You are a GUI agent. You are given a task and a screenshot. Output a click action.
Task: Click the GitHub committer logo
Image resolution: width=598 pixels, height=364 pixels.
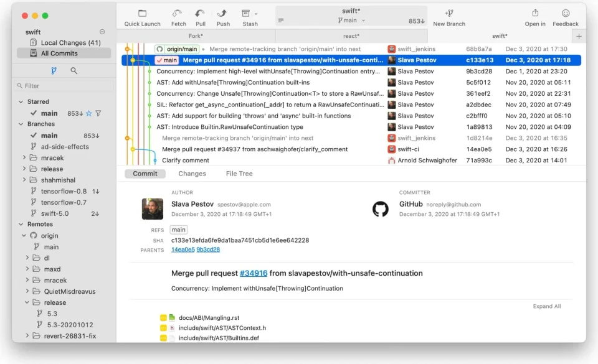click(x=380, y=209)
